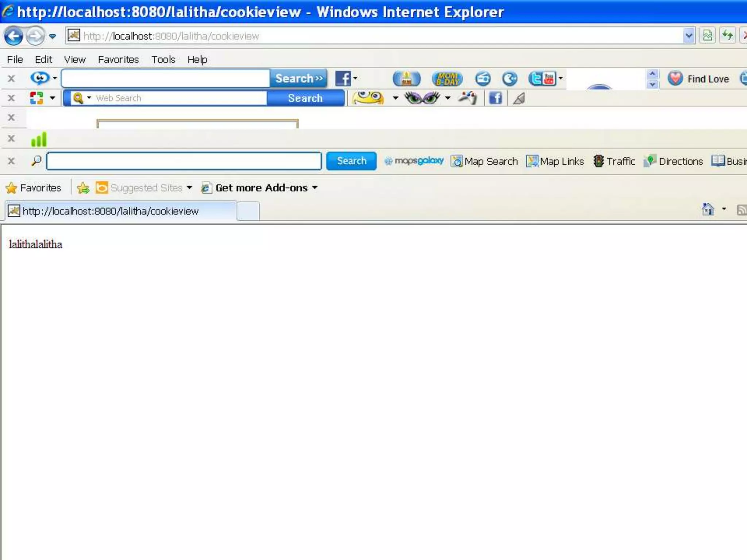Image resolution: width=747 pixels, height=560 pixels.
Task: Click the blue Search button on Web Search toolbar
Action: coord(305,98)
